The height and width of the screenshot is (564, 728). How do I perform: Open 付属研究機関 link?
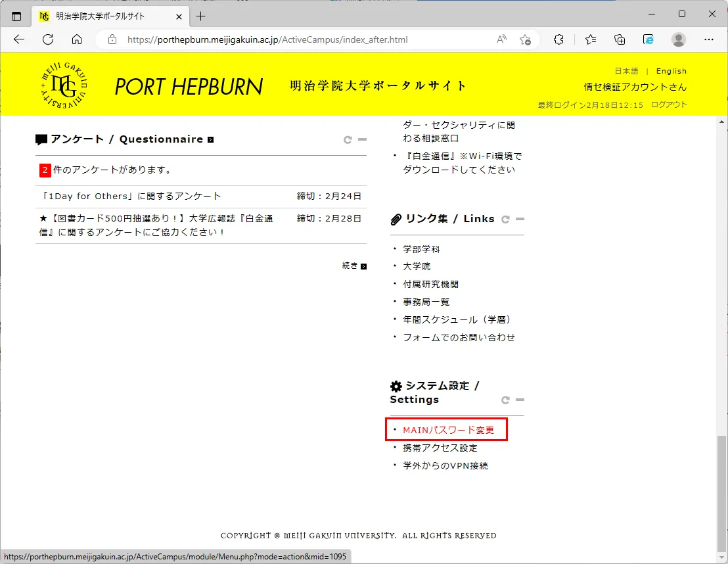[x=430, y=284]
